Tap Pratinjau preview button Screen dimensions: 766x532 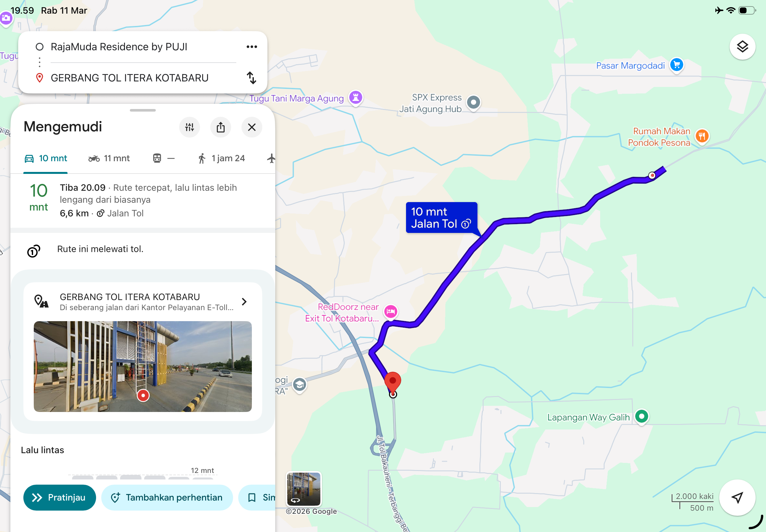tap(59, 497)
